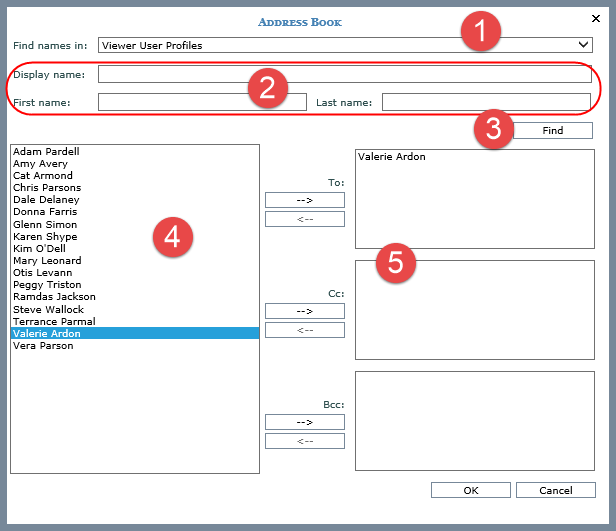Viewport: 616px width, 531px height.
Task: Select Adam Pardell in the names list
Action: pos(46,152)
